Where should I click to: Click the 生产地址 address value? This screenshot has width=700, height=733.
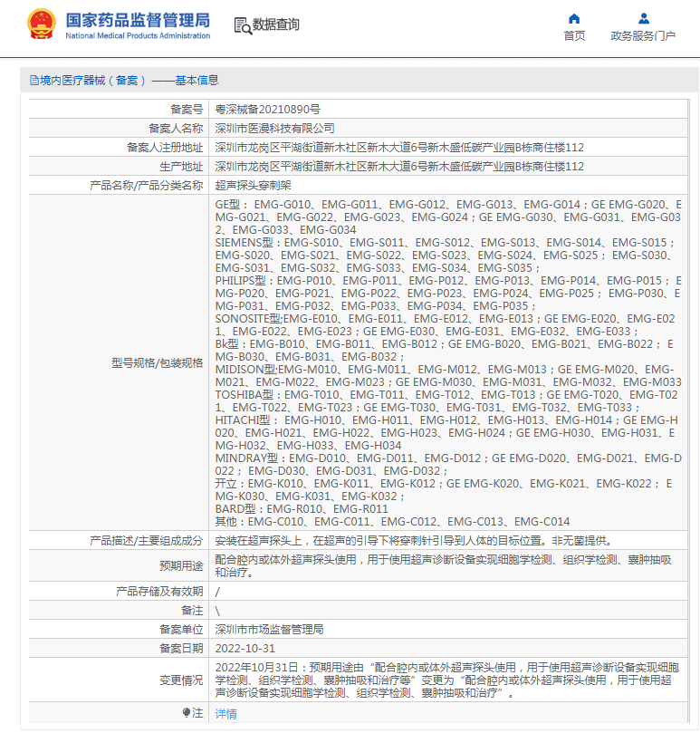(399, 167)
